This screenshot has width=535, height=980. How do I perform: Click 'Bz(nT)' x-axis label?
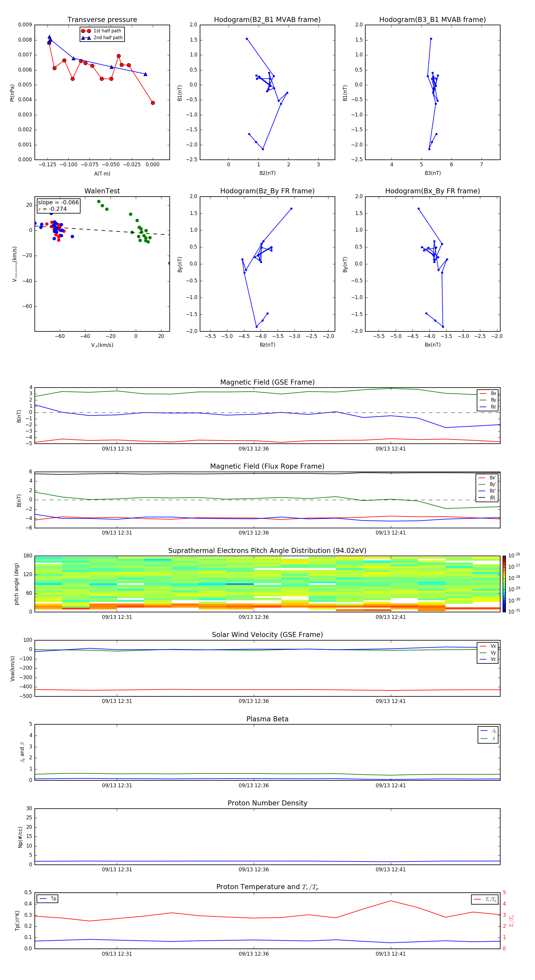[x=267, y=345]
